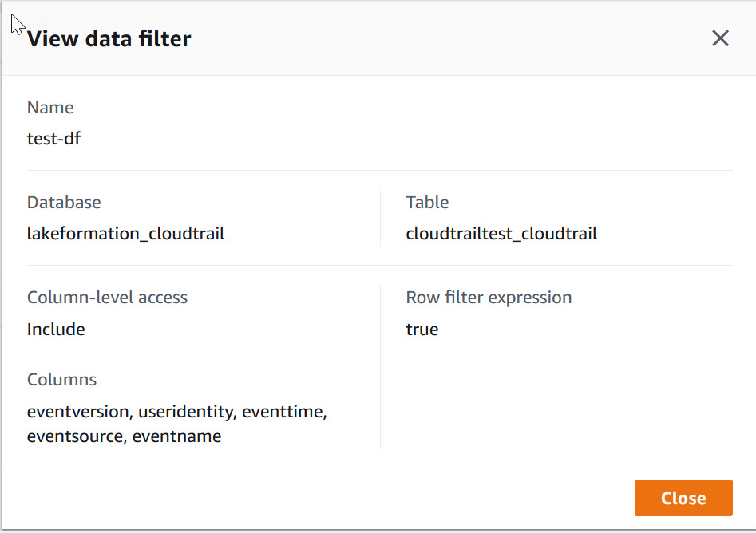The image size is (756, 533).
Task: Click the Name field label
Action: [x=50, y=108]
